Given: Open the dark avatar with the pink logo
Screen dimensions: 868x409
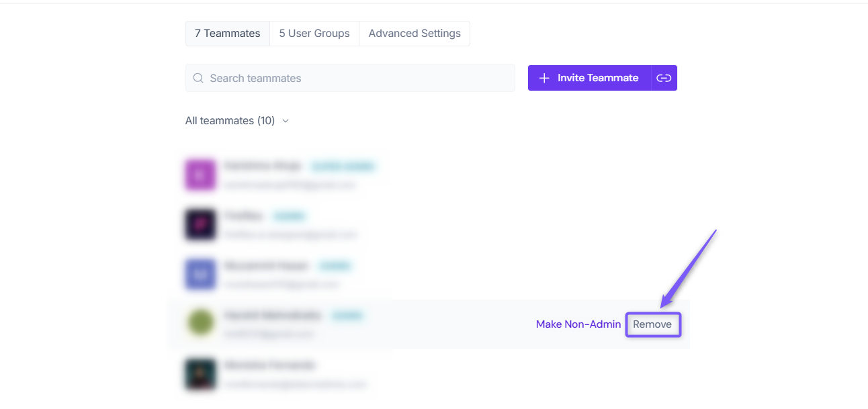Looking at the screenshot, I should [x=200, y=224].
